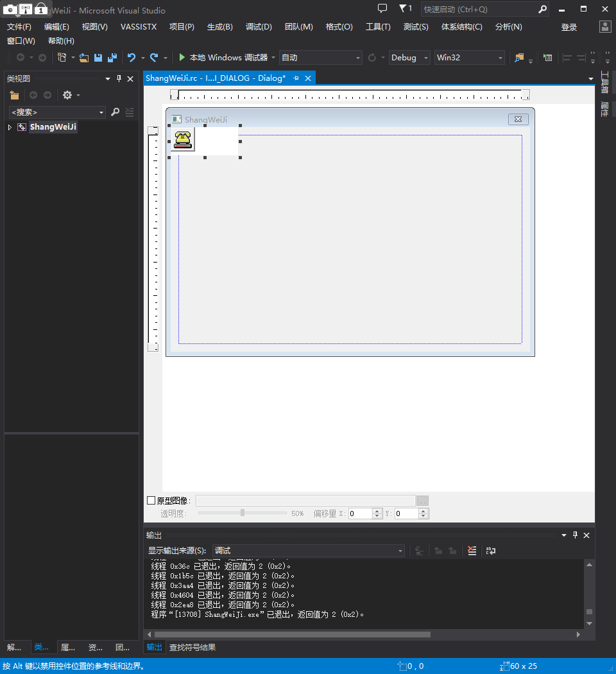
Task: Switch to the 团... team explorer tab
Action: 123,647
